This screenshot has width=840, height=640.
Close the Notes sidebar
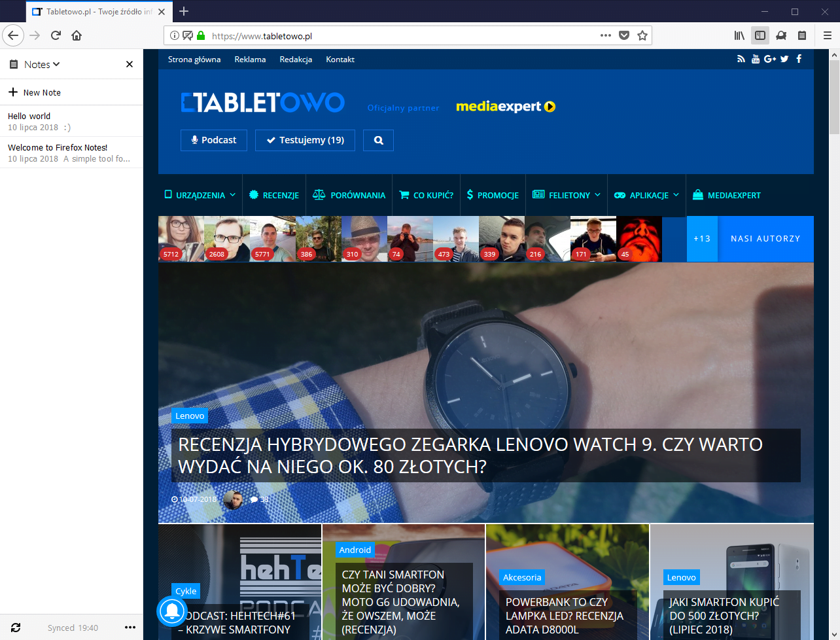(x=130, y=64)
